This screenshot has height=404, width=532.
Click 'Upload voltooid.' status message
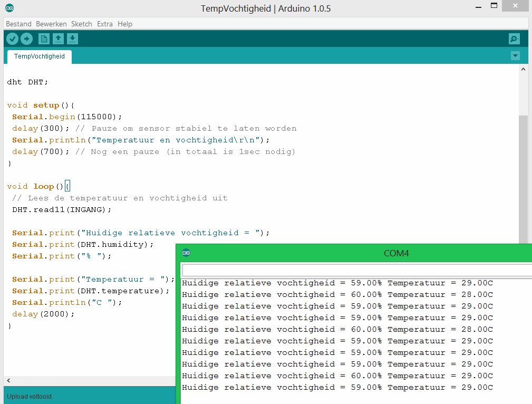click(x=30, y=396)
